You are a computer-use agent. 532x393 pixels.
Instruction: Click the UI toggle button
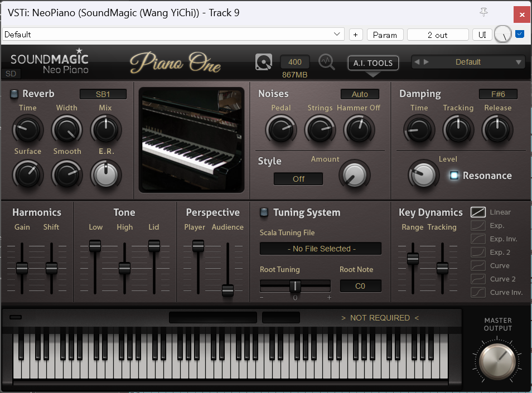[482, 35]
